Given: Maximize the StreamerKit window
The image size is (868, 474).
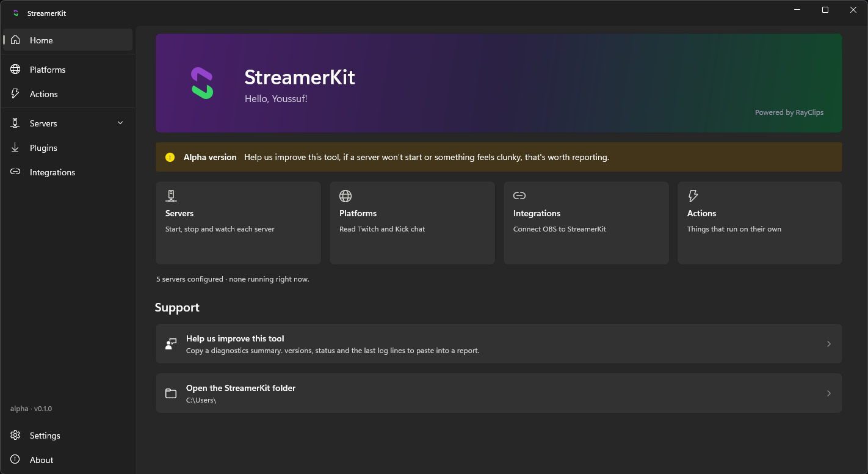Looking at the screenshot, I should (x=825, y=10).
